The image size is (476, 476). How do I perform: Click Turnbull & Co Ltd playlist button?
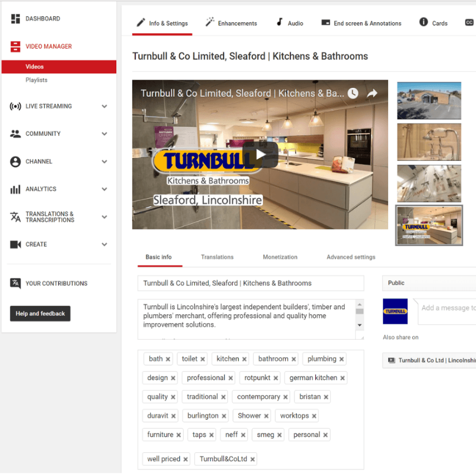[x=429, y=360]
